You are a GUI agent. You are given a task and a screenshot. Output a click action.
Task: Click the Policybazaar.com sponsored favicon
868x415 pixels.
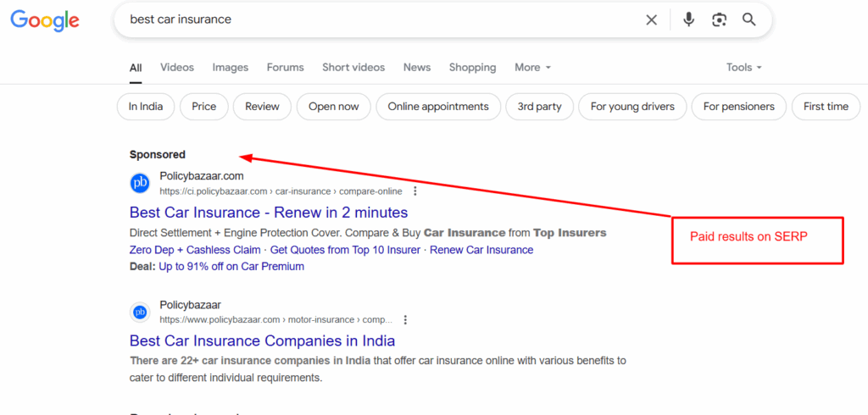[140, 183]
